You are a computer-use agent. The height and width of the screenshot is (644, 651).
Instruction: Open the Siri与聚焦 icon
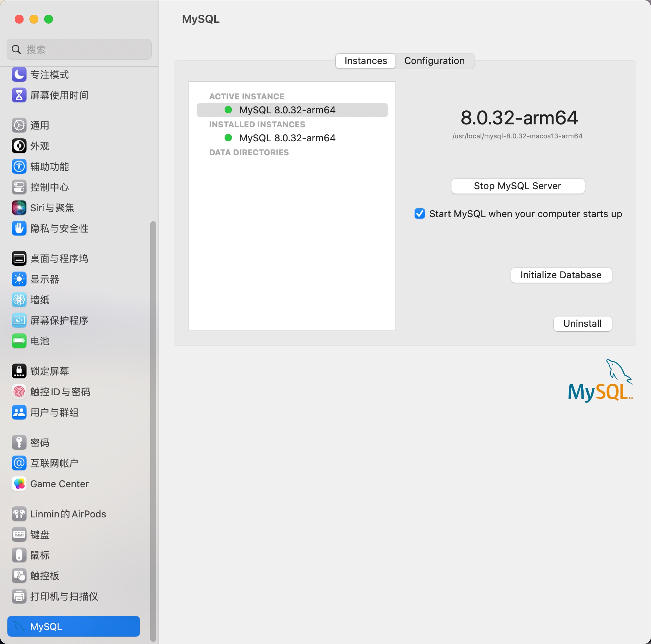pyautogui.click(x=19, y=208)
